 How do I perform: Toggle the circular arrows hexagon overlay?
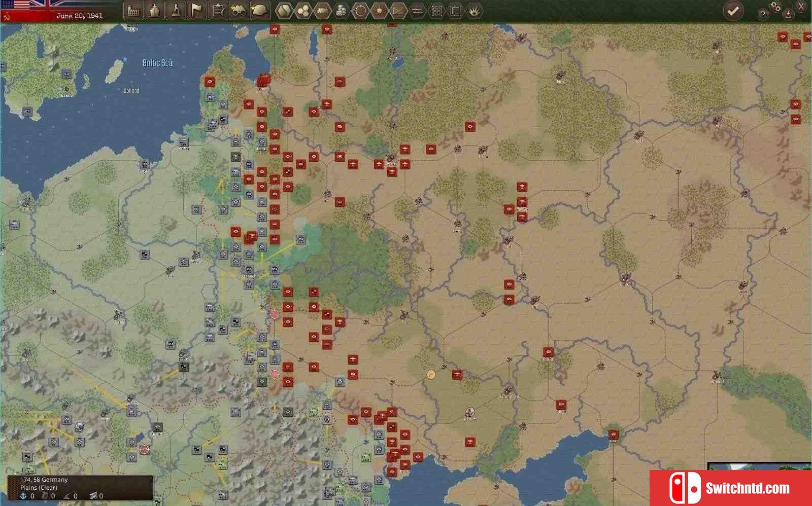pyautogui.click(x=360, y=11)
